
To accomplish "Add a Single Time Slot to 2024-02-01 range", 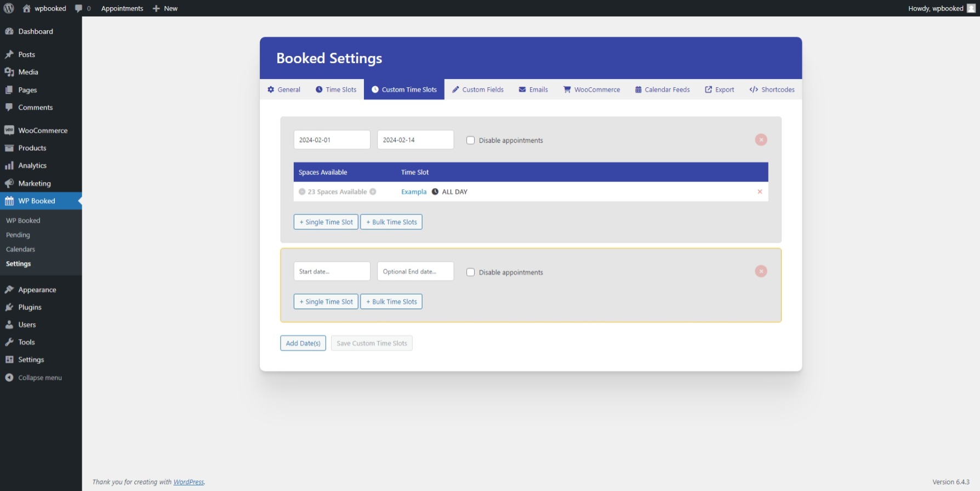I will (x=326, y=222).
